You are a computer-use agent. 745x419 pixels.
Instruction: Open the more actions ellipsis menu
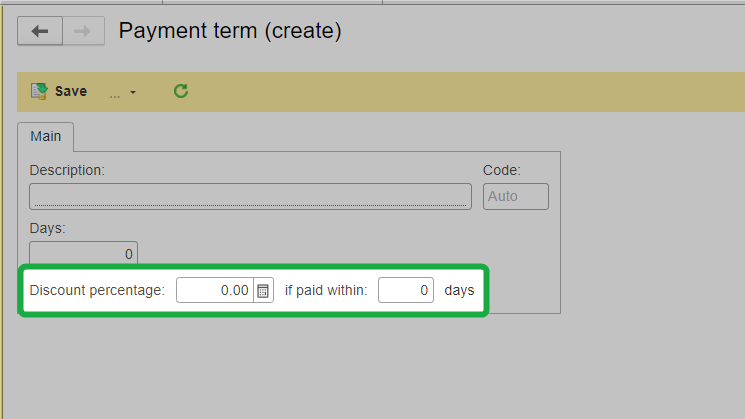[x=115, y=94]
